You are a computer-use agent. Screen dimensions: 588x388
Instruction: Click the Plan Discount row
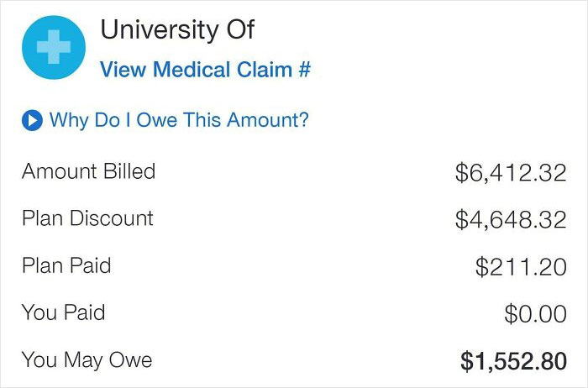pos(294,219)
